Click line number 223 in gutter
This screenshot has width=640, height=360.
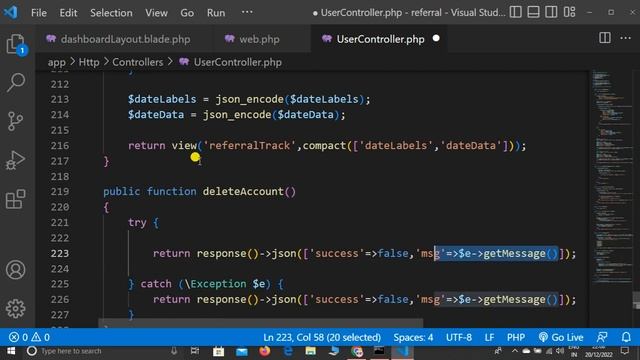coord(60,253)
